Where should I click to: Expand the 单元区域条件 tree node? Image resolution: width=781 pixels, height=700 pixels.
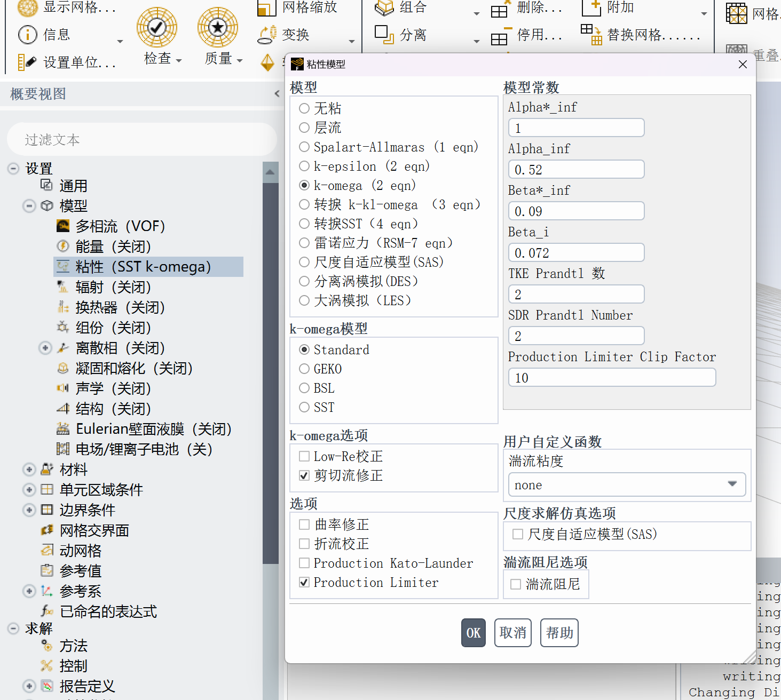tap(29, 490)
